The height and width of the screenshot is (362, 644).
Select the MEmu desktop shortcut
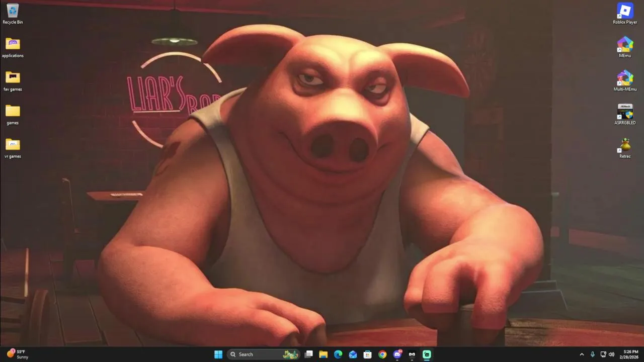625,47
